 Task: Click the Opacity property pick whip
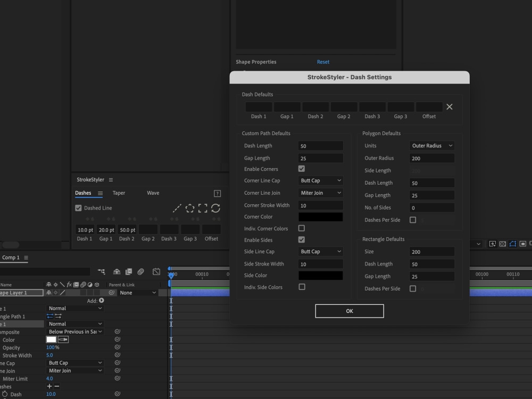(x=118, y=347)
